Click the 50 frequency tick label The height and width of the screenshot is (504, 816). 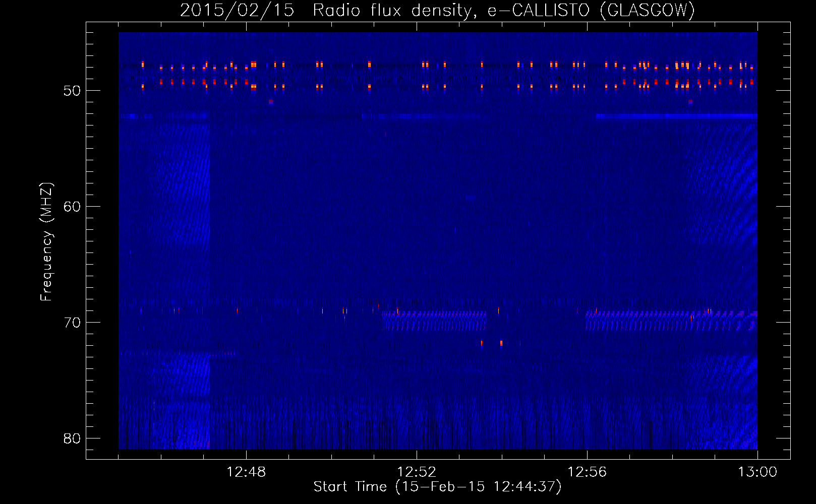pyautogui.click(x=72, y=91)
